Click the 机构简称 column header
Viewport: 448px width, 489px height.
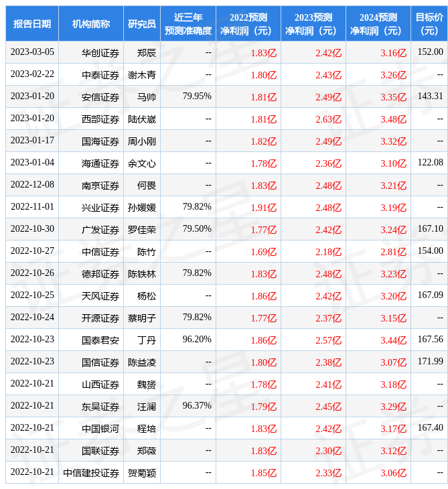pos(91,23)
